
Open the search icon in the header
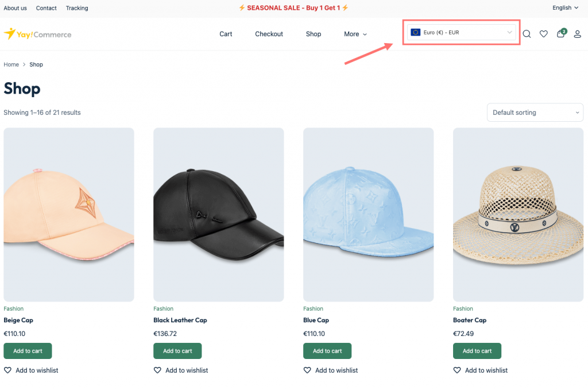(x=527, y=34)
